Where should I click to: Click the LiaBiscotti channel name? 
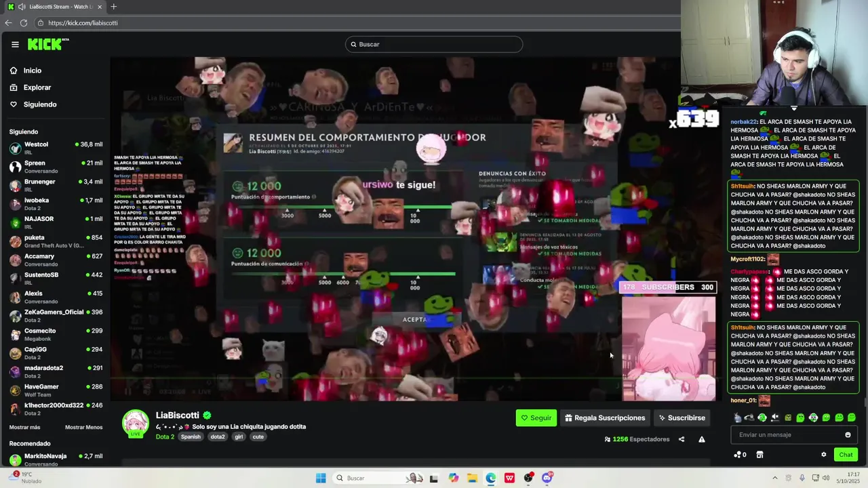(178, 415)
